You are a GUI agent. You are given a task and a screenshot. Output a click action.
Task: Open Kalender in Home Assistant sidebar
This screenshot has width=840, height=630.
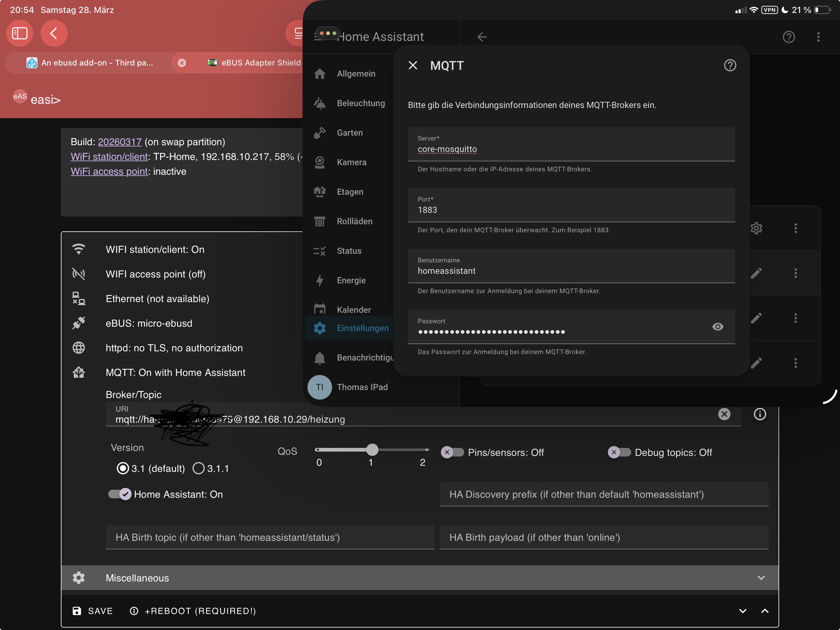(349, 309)
